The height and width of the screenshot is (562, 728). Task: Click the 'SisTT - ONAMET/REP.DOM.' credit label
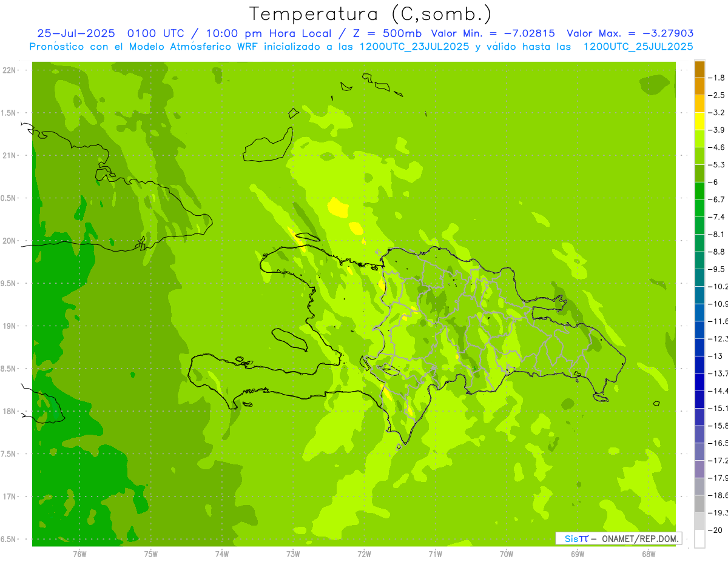[x=619, y=538]
